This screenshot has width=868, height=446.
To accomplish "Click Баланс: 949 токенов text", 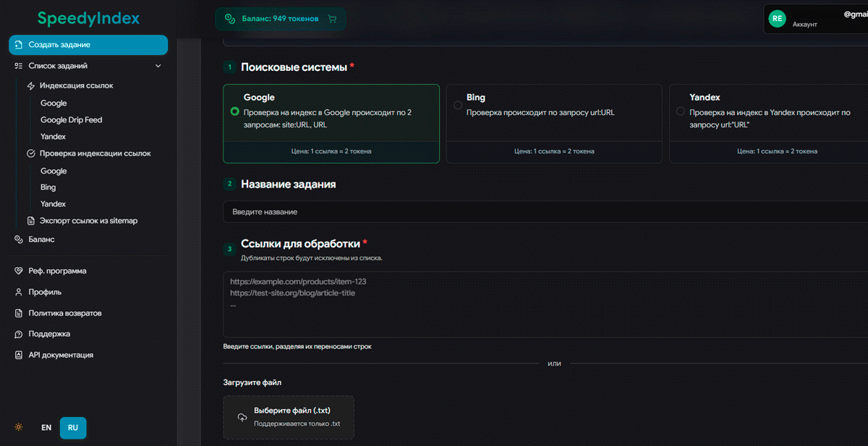I will pyautogui.click(x=280, y=19).
